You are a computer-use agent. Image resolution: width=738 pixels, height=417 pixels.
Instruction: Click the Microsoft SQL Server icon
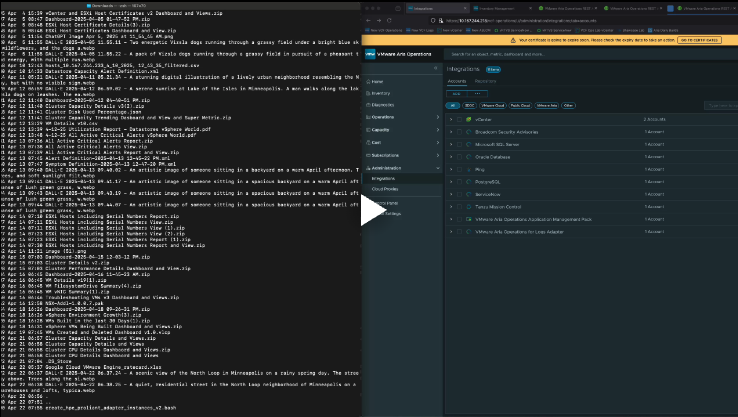(469, 144)
